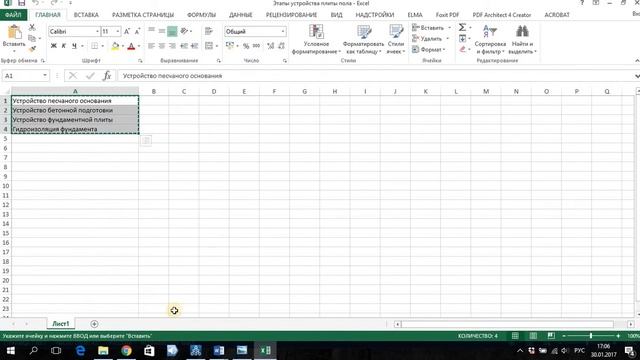
Task: Switch to Page Break Preview in status bar
Action: 551,336
